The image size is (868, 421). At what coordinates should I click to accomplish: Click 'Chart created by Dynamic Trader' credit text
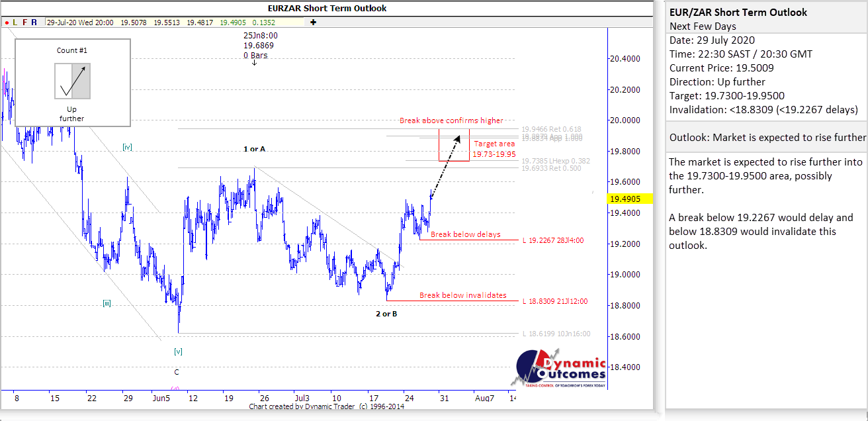click(327, 406)
